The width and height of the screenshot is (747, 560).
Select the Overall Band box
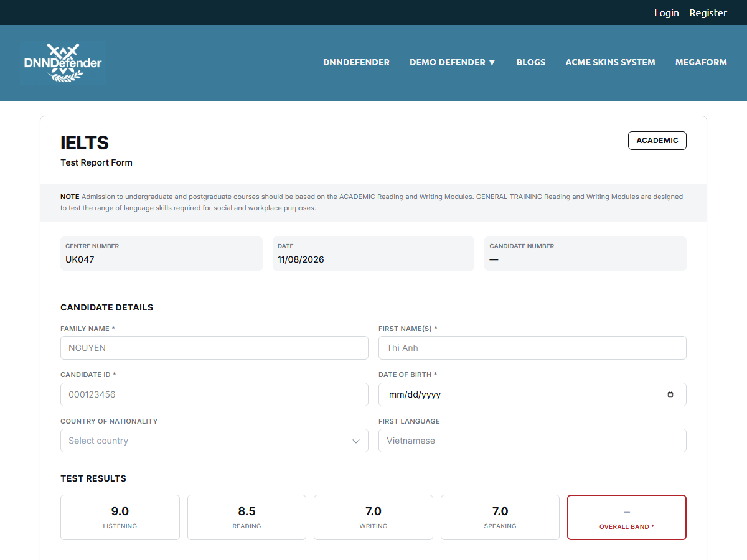(627, 517)
